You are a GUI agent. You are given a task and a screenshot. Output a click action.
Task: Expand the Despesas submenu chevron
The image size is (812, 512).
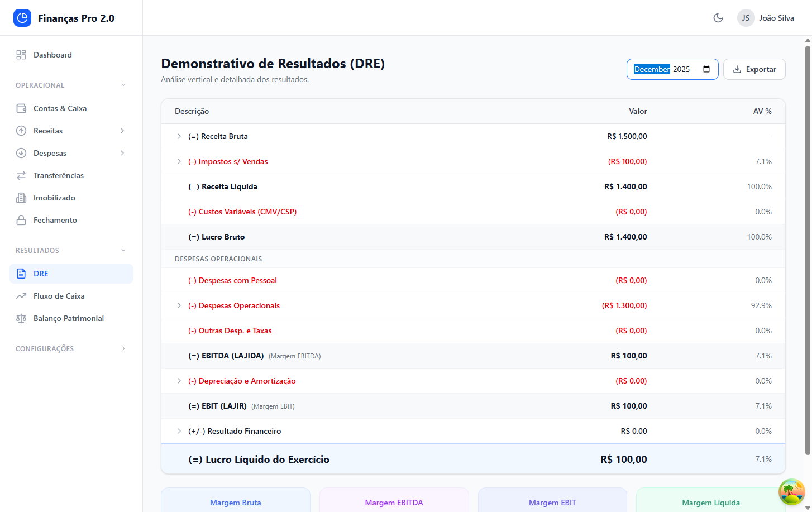(122, 153)
